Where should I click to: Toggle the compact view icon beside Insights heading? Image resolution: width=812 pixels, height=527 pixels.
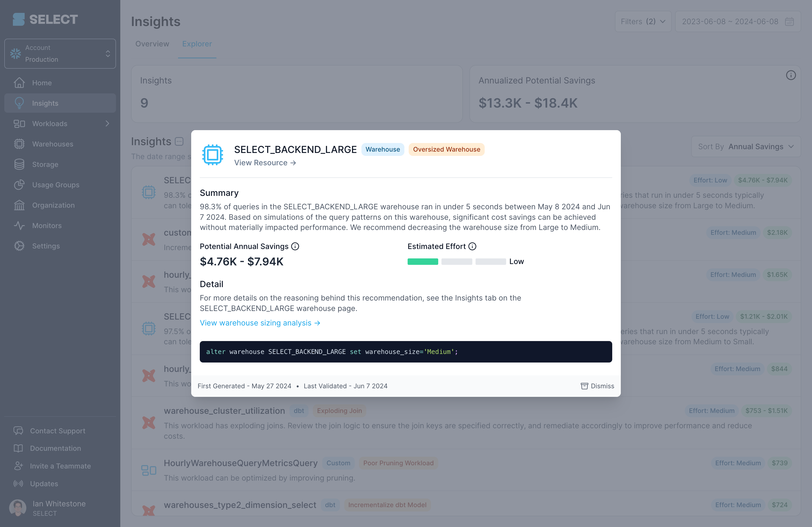click(179, 141)
